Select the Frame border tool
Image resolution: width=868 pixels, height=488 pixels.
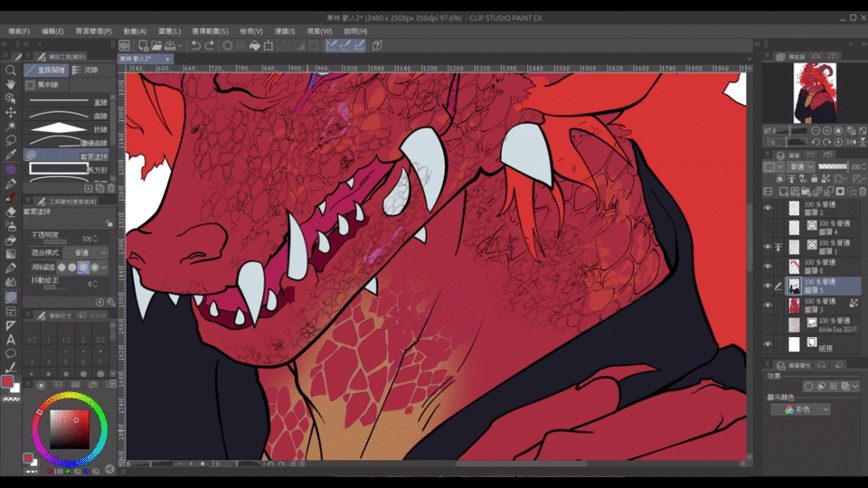pyautogui.click(x=11, y=312)
